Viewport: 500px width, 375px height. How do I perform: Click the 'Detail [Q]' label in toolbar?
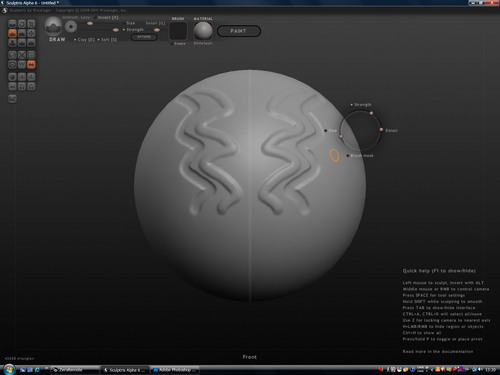click(155, 23)
